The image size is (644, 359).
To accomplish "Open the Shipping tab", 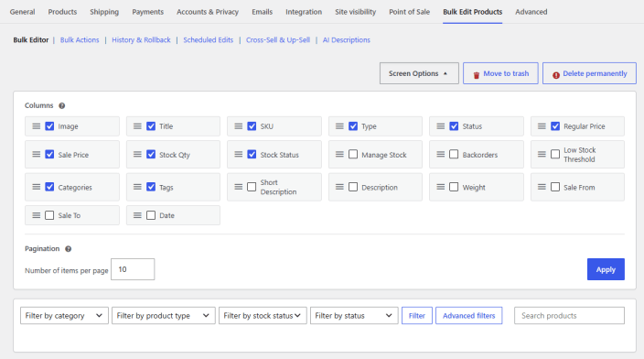I will tap(104, 12).
